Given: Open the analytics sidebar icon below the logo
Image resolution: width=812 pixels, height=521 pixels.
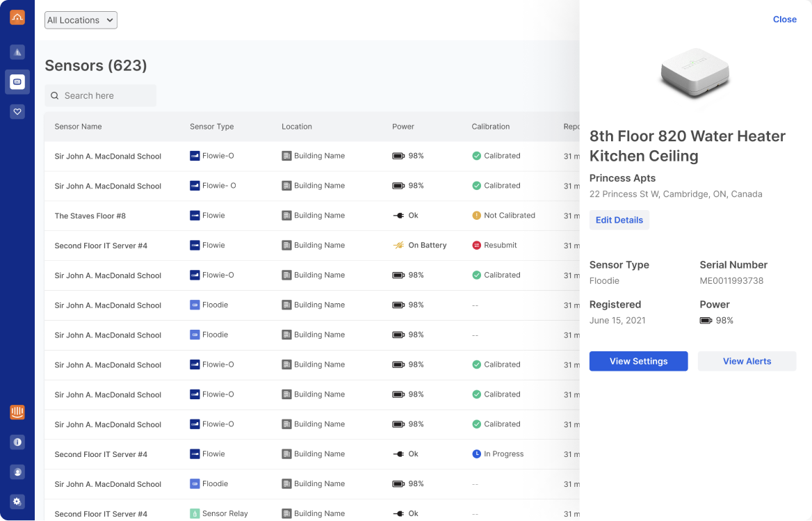Looking at the screenshot, I should click(17, 51).
